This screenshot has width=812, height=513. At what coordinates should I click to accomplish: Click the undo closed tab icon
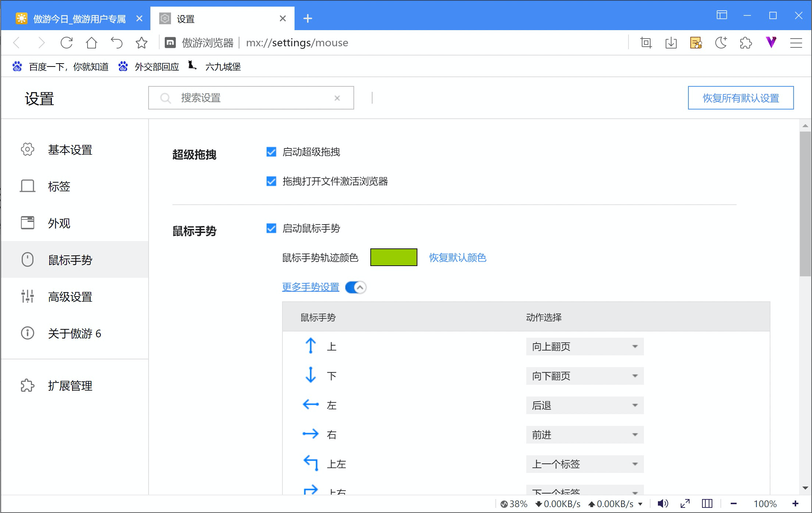click(x=117, y=43)
